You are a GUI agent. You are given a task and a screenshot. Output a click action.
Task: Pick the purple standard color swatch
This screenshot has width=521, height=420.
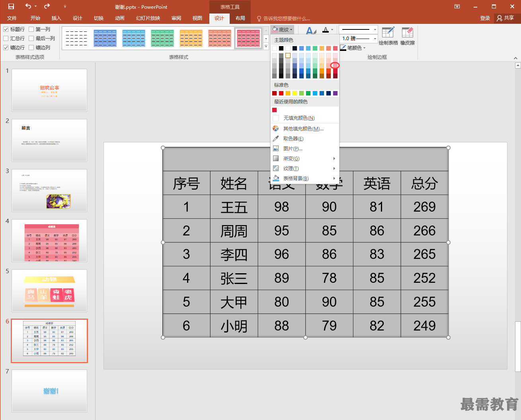coord(335,93)
